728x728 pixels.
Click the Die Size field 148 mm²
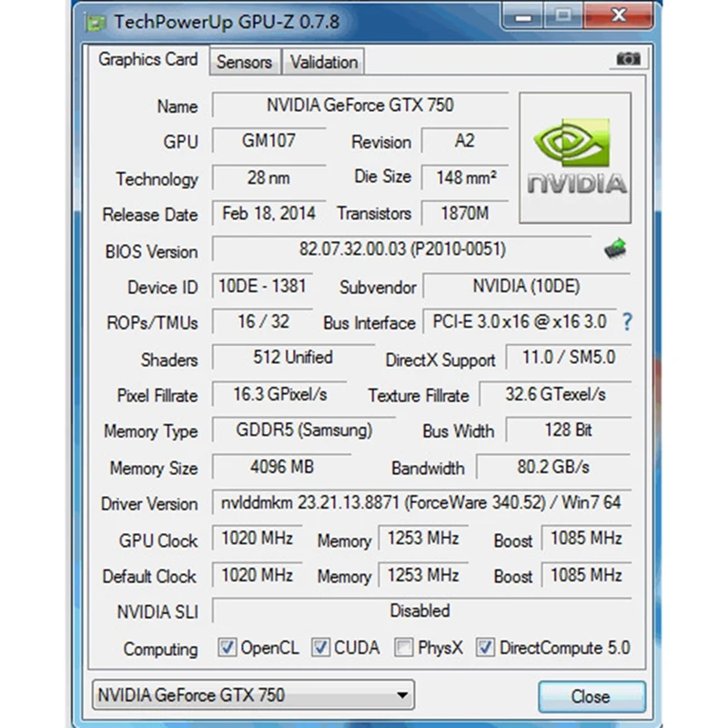point(465,177)
